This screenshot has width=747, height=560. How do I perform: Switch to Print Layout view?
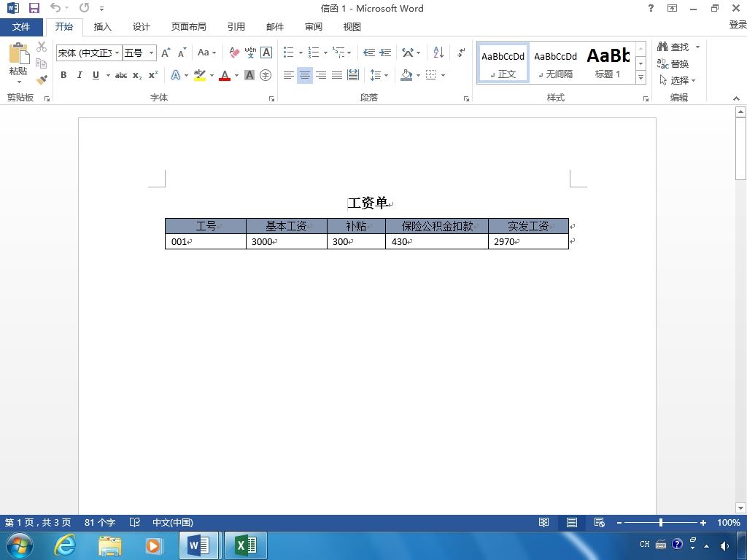tap(572, 522)
